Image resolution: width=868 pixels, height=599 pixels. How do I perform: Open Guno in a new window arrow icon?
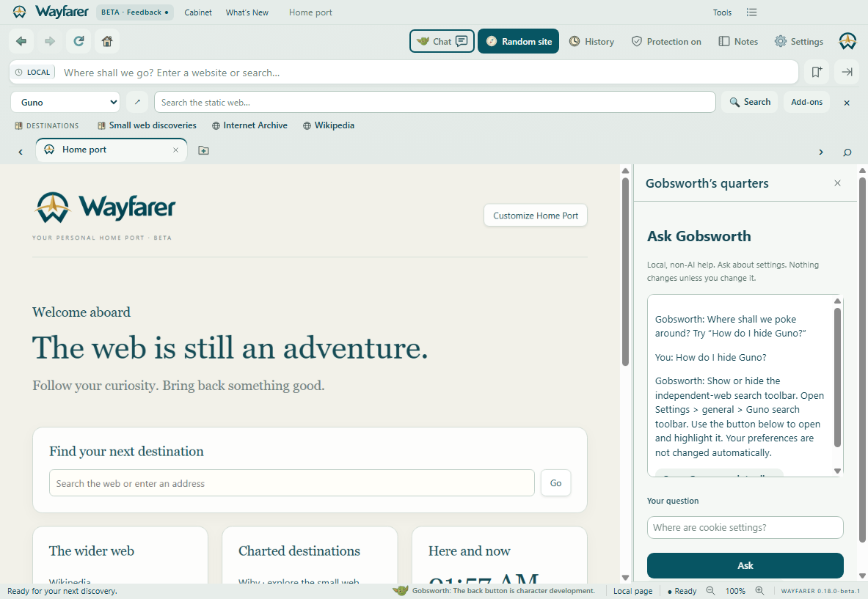(x=137, y=103)
